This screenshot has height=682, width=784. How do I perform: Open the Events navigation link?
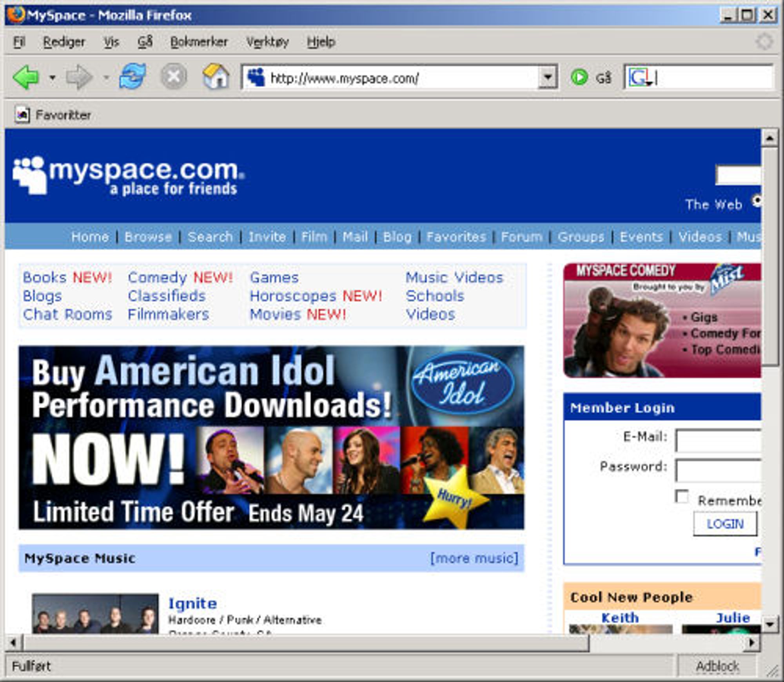coord(641,237)
